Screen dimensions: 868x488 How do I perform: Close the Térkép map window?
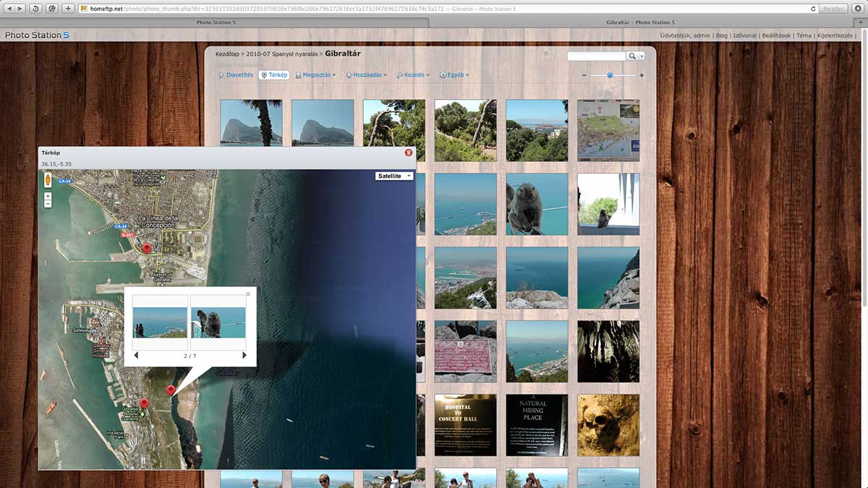pos(409,153)
